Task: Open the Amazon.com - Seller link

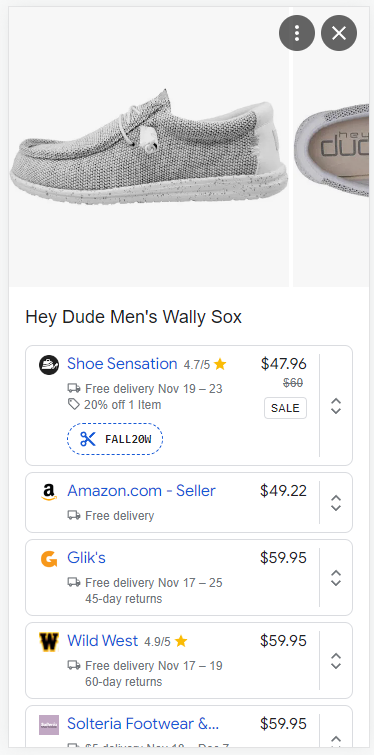Action: (142, 491)
